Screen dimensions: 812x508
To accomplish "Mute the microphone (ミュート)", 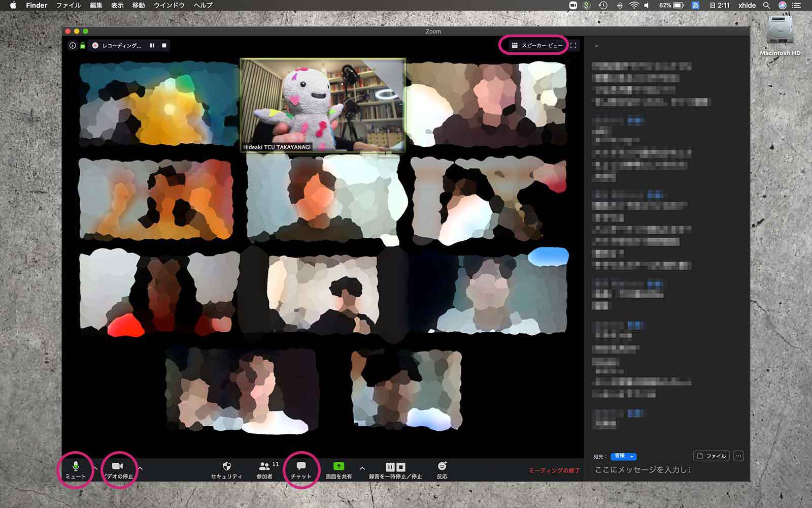I will 76,466.
